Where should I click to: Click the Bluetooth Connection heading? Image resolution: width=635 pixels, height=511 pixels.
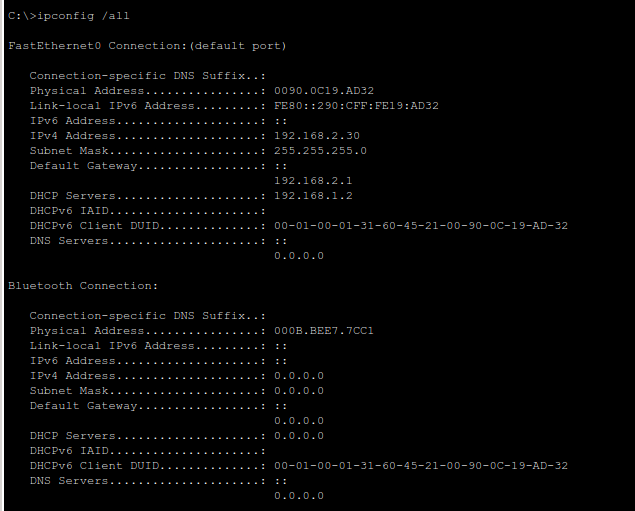pos(83,286)
